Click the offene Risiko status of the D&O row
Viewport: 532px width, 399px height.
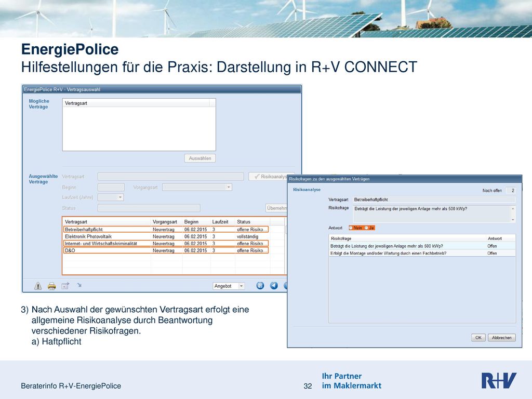(251, 251)
